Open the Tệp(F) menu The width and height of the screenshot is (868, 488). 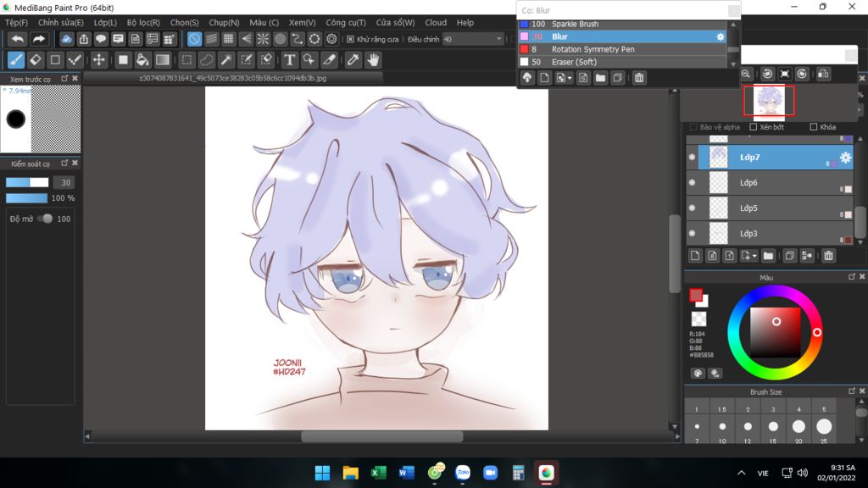click(x=16, y=23)
